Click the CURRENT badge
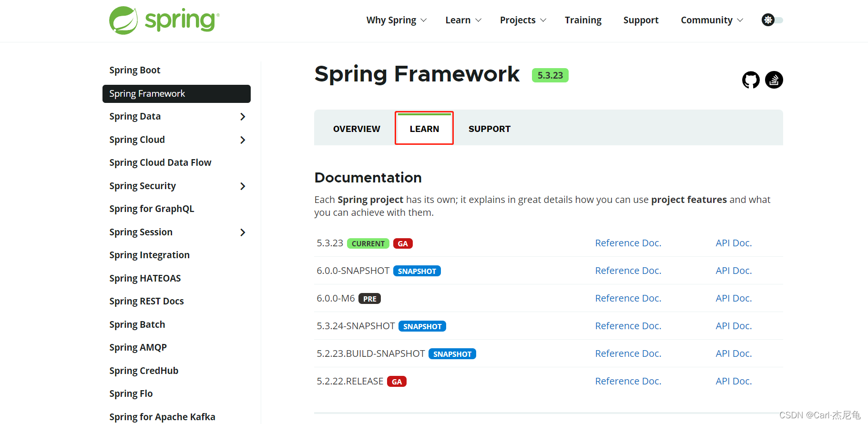 [x=368, y=243]
